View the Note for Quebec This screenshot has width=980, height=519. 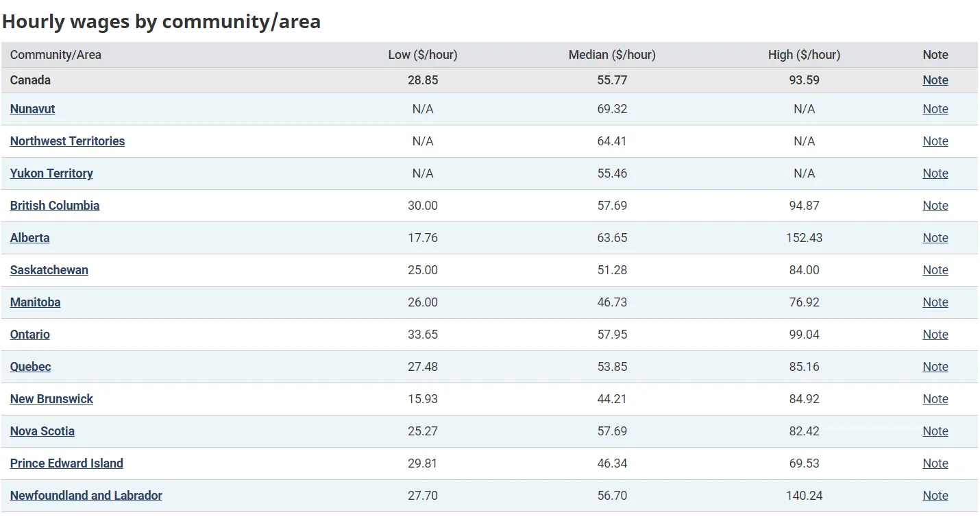click(x=935, y=367)
